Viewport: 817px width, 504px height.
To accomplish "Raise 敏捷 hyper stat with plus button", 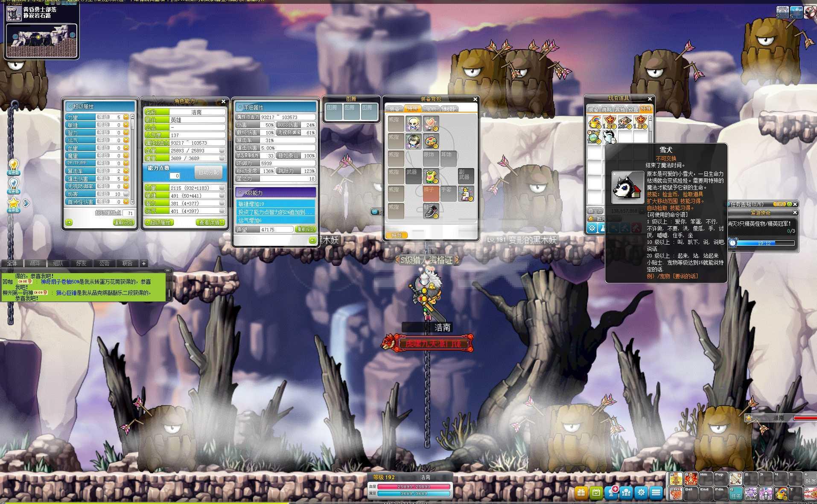I will coord(125,125).
